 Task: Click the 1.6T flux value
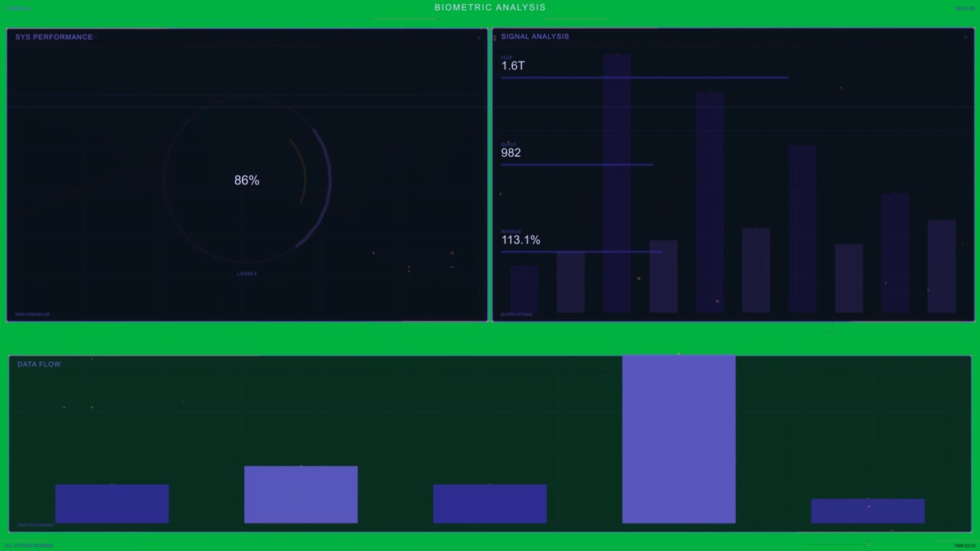tap(513, 66)
